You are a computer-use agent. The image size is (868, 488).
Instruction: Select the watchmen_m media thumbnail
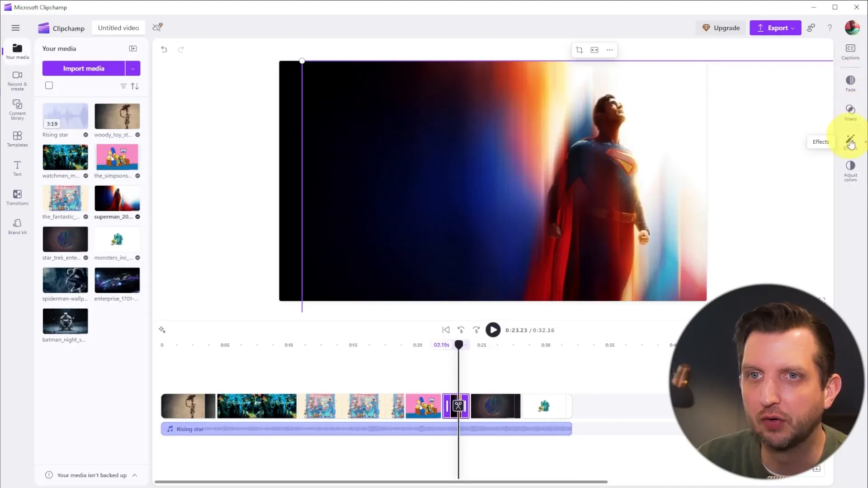65,157
